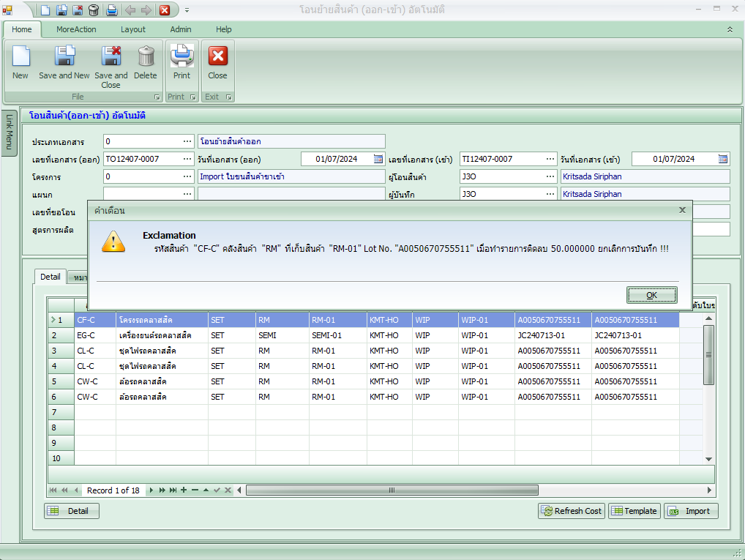This screenshot has height=560, width=745.
Task: Create a new blank document from quick access toolbar
Action: tap(45, 10)
